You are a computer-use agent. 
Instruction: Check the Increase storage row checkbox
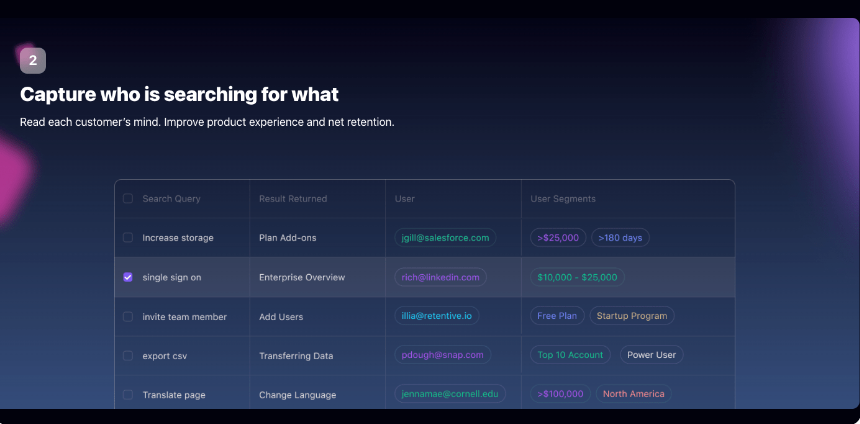tap(128, 238)
